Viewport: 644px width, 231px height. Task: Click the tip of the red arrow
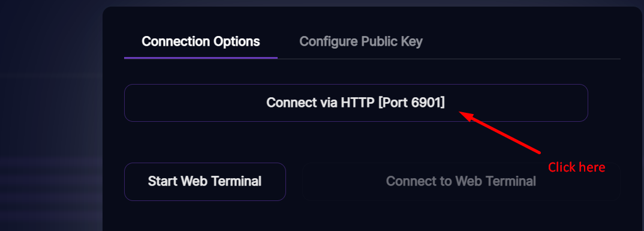[459, 112]
